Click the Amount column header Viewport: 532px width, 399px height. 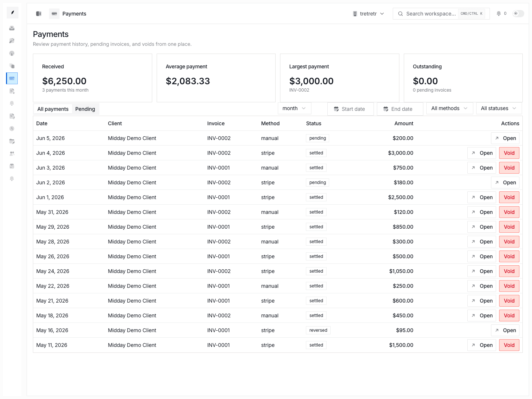point(404,123)
